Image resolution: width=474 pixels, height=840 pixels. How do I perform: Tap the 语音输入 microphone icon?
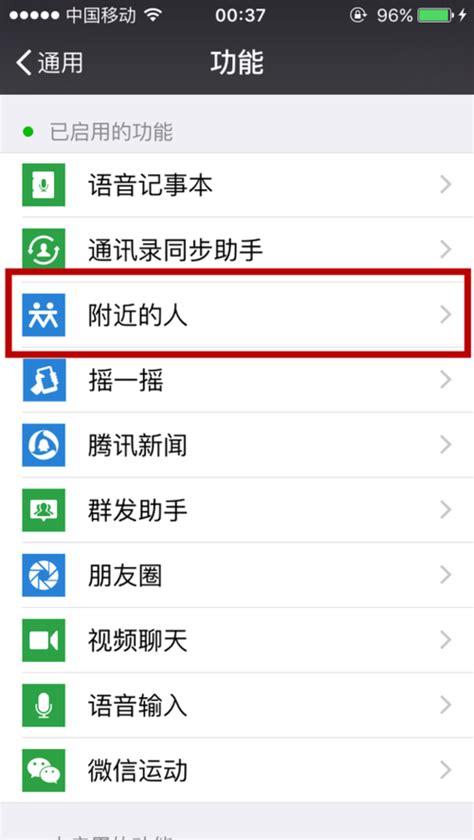[43, 706]
